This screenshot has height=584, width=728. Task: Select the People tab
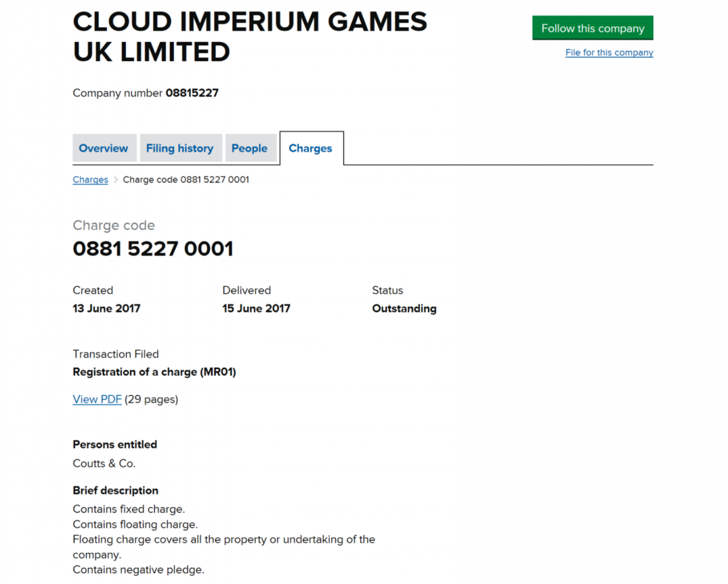point(250,148)
